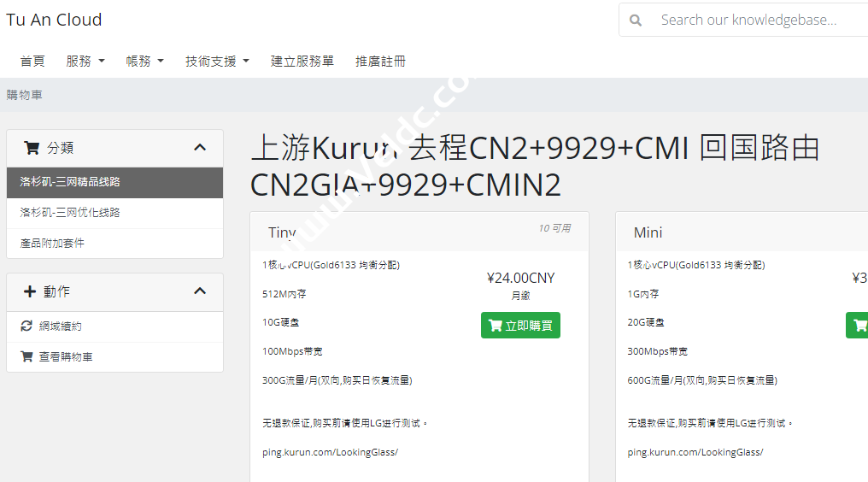
Task: Click the 網域續約 refresh icon
Action: tap(26, 326)
